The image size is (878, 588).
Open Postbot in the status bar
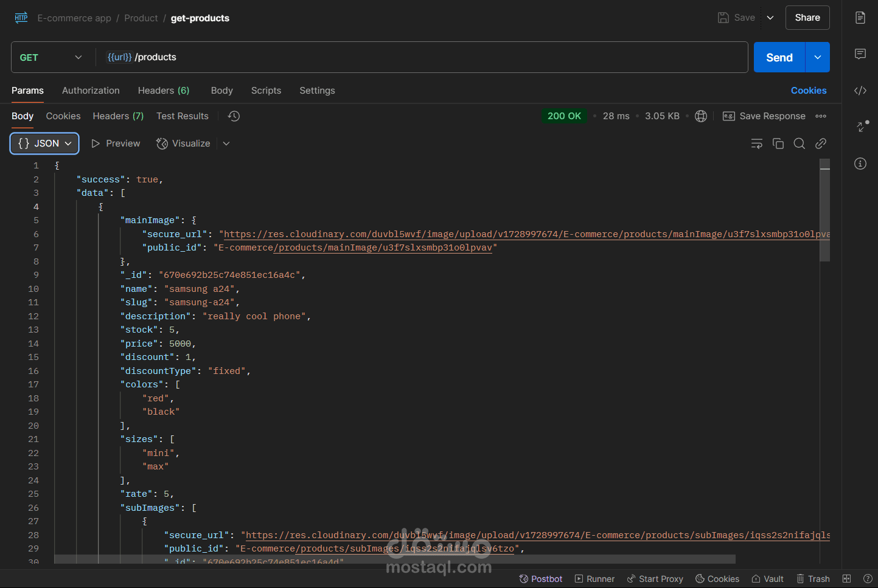pos(540,579)
